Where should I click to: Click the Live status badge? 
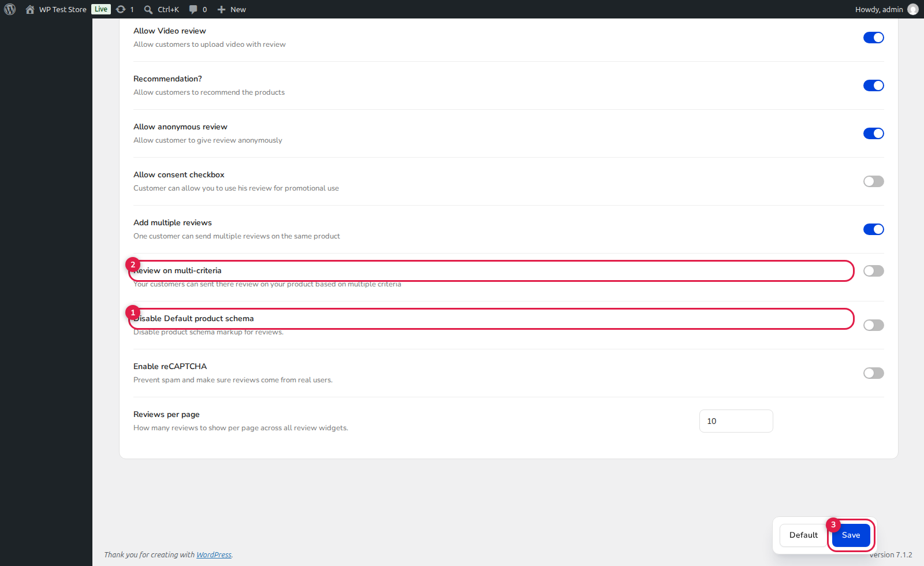(101, 9)
